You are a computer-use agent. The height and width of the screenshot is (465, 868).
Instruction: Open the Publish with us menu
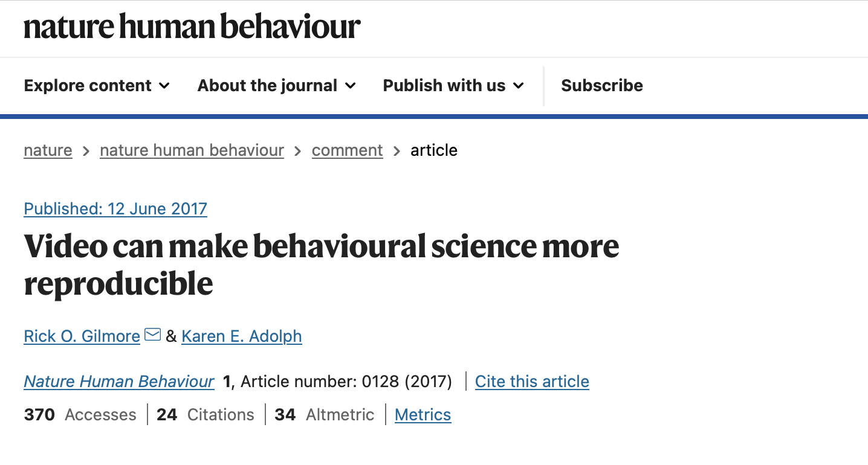coord(444,86)
